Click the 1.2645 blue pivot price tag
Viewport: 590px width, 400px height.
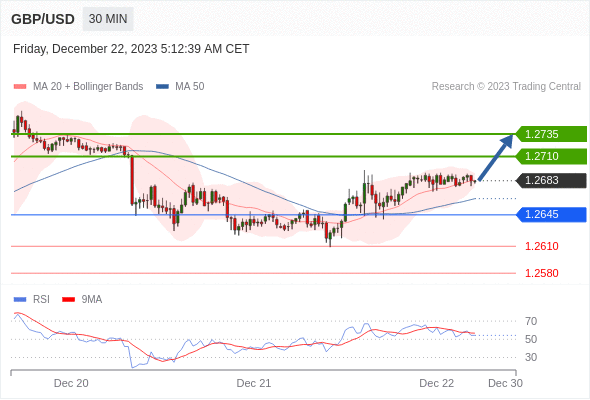(x=551, y=214)
